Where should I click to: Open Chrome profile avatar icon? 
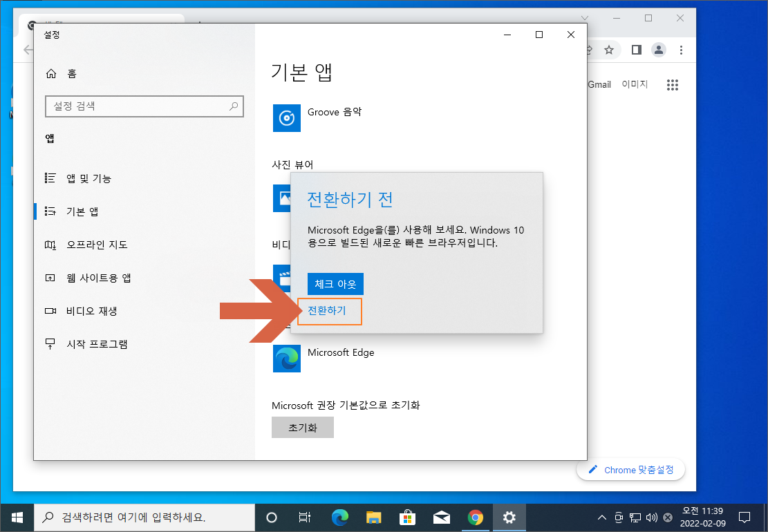click(659, 50)
